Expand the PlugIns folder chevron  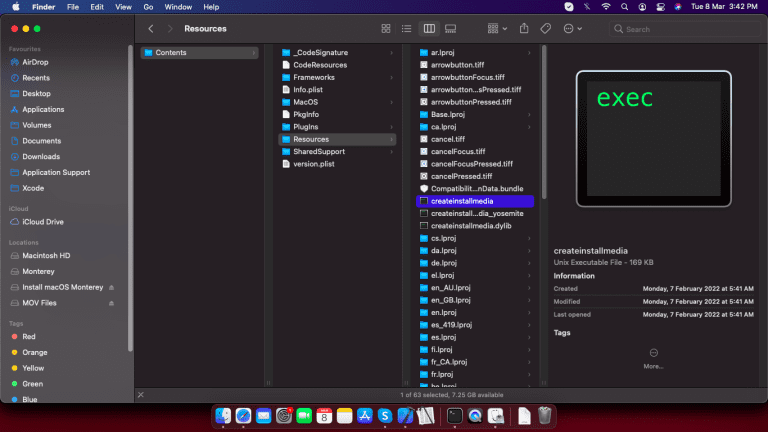391,127
